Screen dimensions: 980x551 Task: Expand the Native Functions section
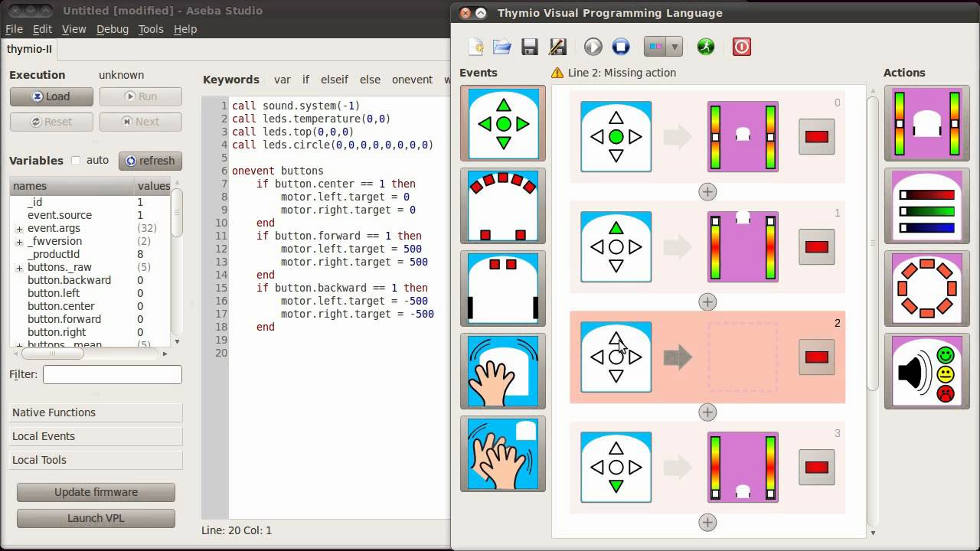point(96,412)
